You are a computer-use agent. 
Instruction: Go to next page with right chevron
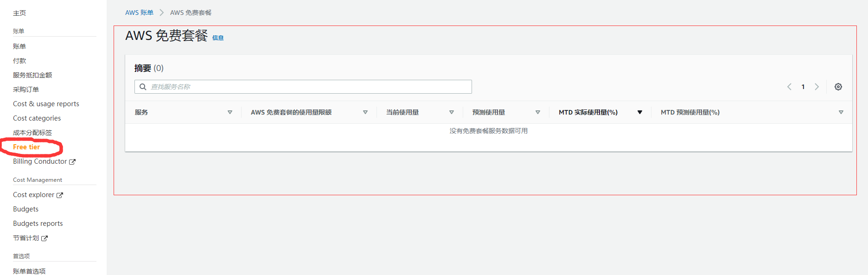pos(817,87)
